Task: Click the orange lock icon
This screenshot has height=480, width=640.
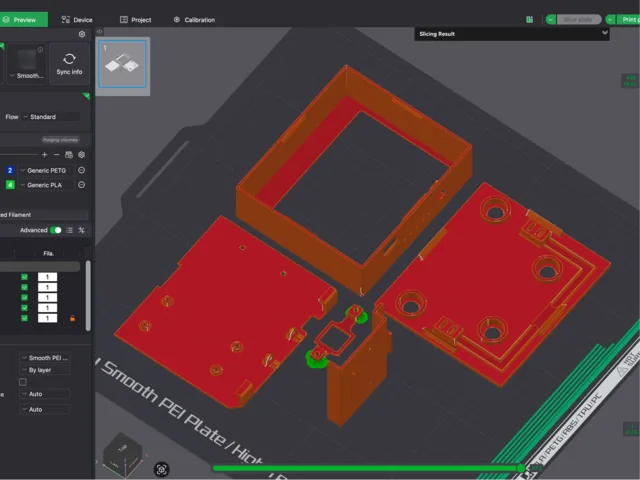Action: click(x=73, y=318)
